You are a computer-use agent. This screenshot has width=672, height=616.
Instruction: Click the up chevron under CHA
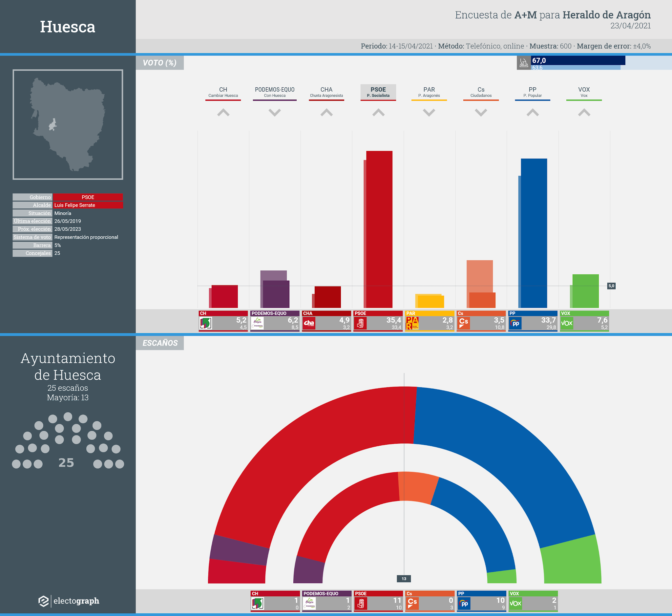click(327, 113)
